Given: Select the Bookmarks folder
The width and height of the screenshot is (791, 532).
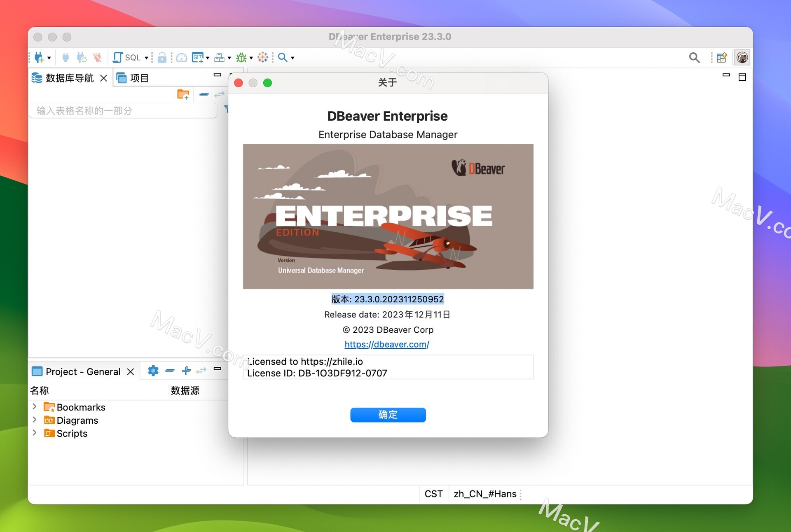Looking at the screenshot, I should (75, 407).
